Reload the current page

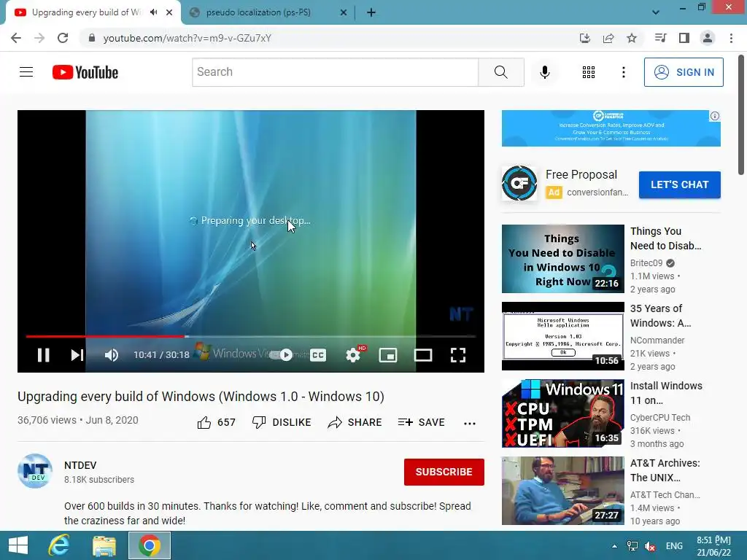coord(63,38)
